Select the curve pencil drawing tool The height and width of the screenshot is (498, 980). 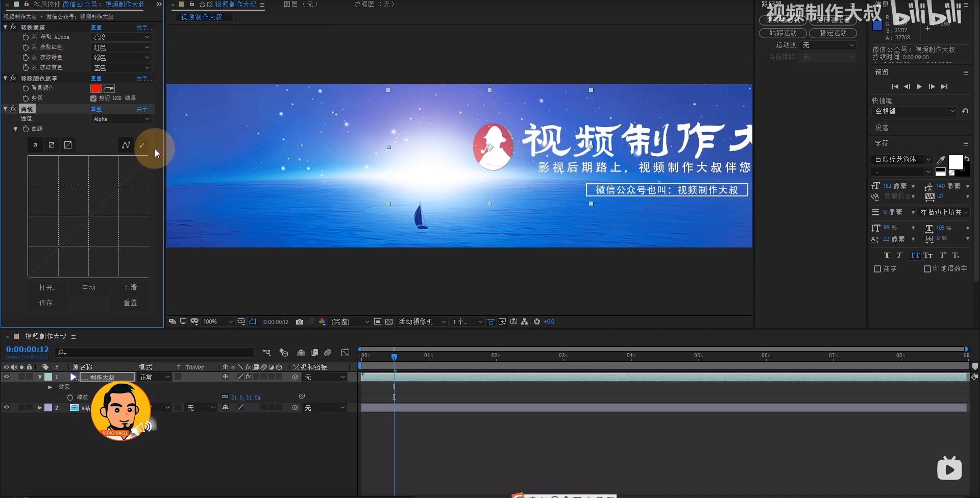142,145
